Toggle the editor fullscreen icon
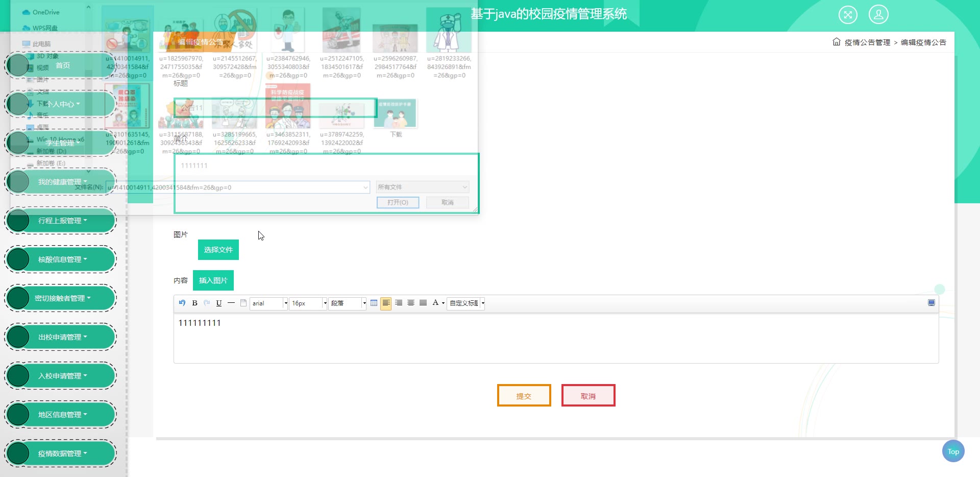Viewport: 980px width, 477px height. point(932,303)
